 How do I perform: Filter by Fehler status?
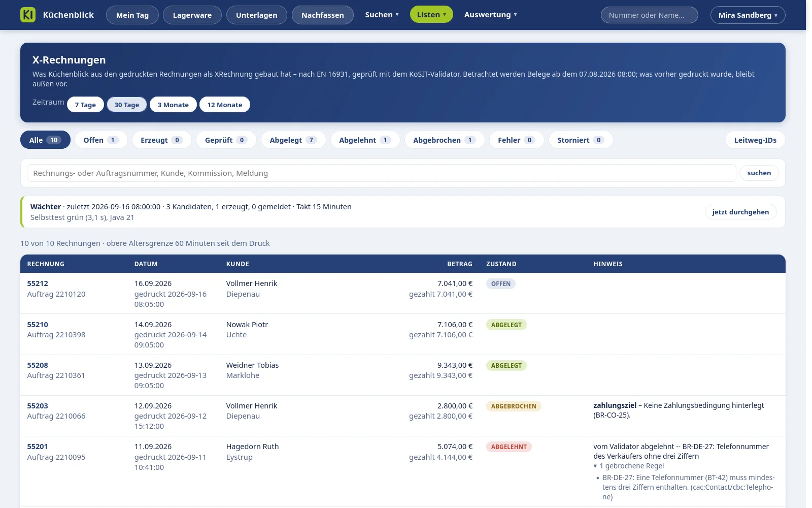(516, 140)
